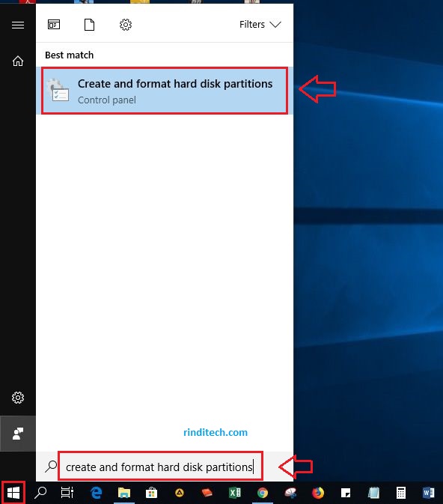Image resolution: width=443 pixels, height=504 pixels.
Task: Launch Word from the taskbar
Action: click(x=429, y=493)
